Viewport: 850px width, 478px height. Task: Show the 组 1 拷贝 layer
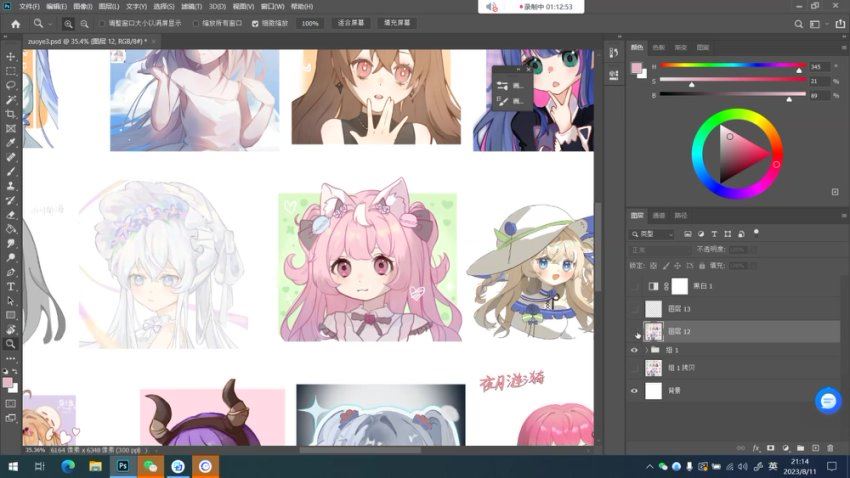click(x=634, y=368)
